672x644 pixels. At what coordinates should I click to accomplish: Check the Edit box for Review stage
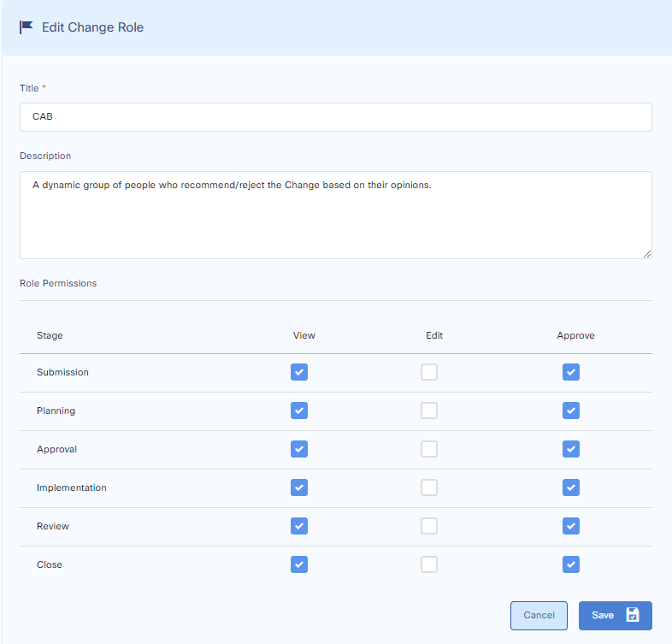point(429,526)
